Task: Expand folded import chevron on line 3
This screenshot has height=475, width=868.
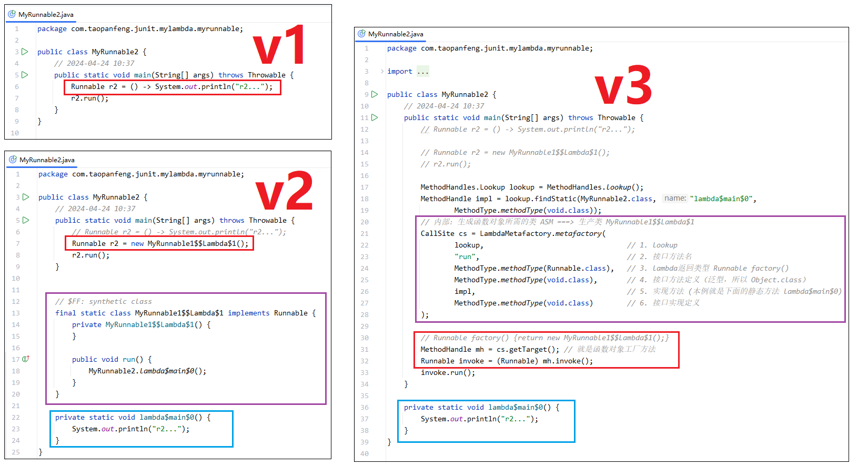Action: [382, 71]
